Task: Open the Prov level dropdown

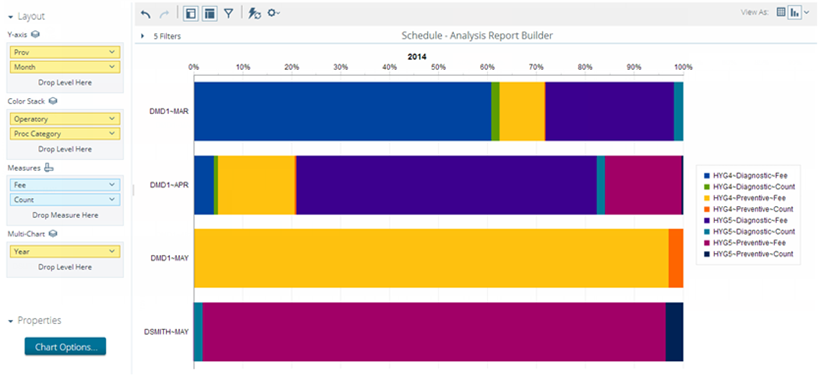Action: click(x=65, y=52)
